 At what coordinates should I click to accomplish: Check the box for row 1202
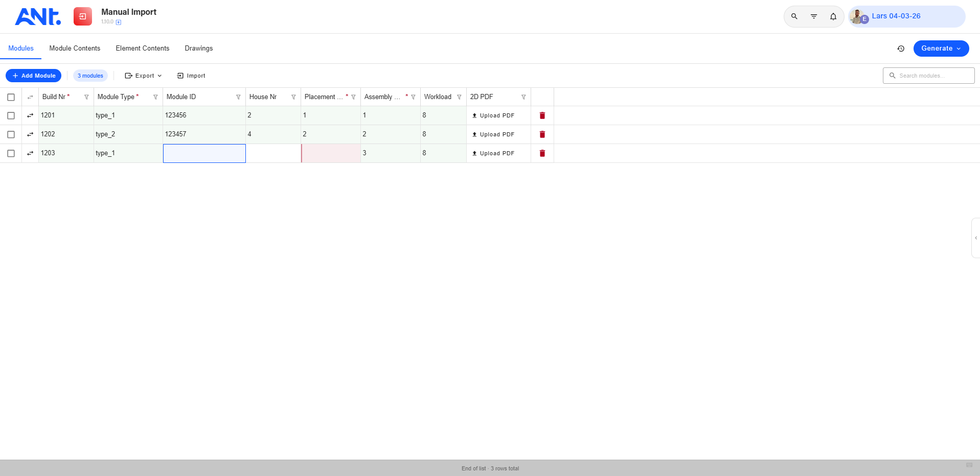pyautogui.click(x=11, y=134)
